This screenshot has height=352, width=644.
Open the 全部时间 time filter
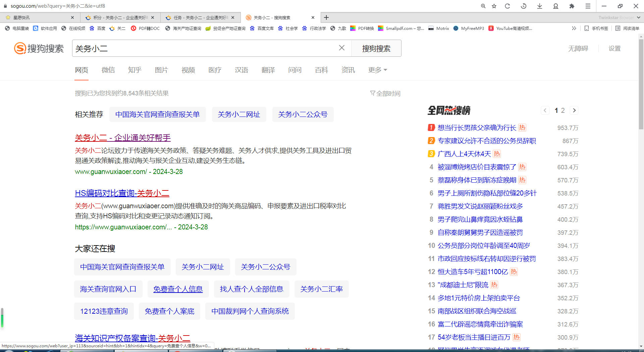[385, 93]
